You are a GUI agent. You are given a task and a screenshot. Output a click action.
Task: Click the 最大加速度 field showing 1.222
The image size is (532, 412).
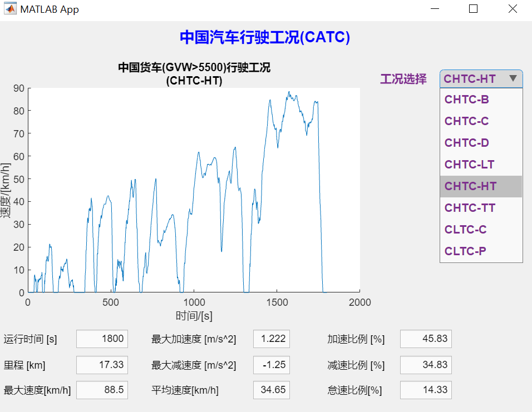pyautogui.click(x=271, y=339)
